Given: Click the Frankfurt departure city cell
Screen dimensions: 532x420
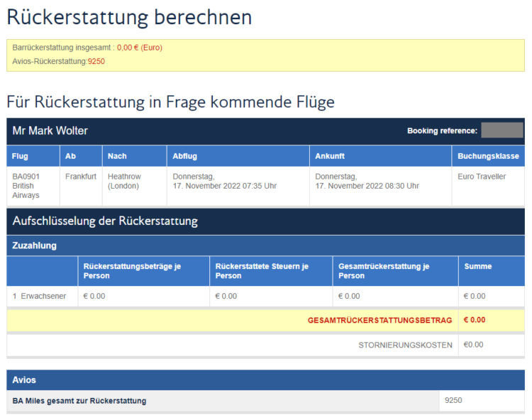Looking at the screenshot, I should (x=81, y=177).
